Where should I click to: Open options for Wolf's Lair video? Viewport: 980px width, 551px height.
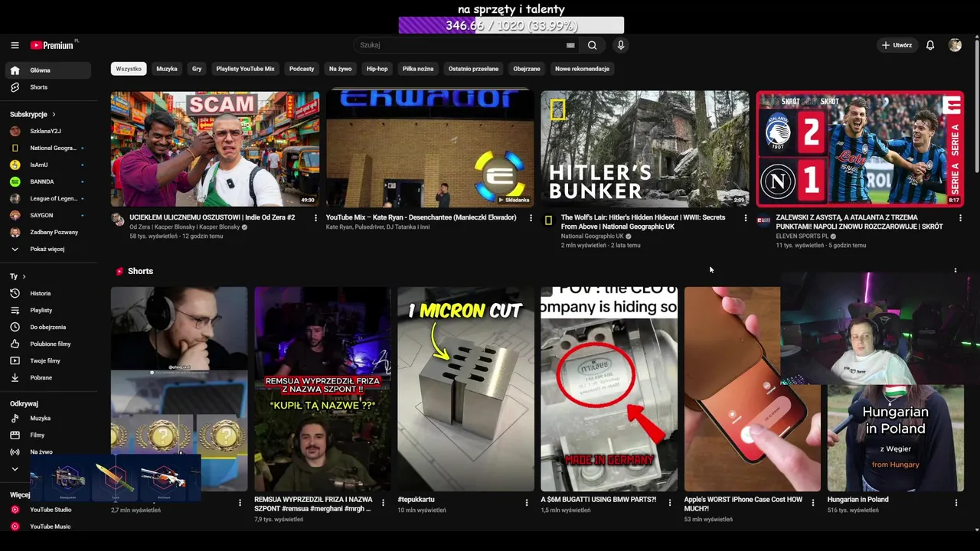(x=746, y=218)
